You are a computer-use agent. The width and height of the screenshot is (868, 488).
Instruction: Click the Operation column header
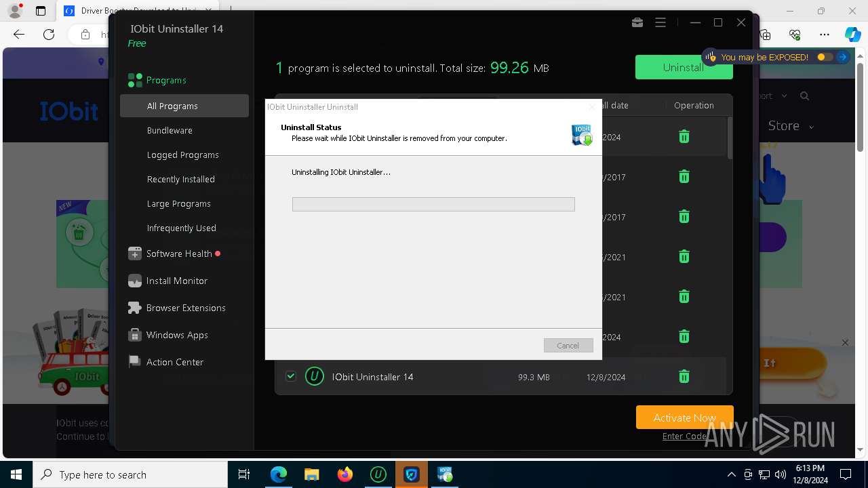pyautogui.click(x=694, y=105)
